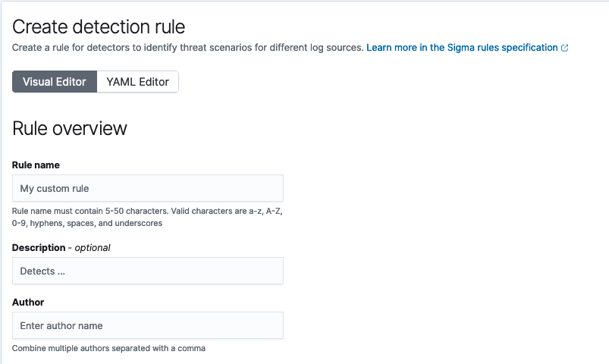This screenshot has width=609, height=364.
Task: Click the bold Rule name label
Action: (x=36, y=165)
